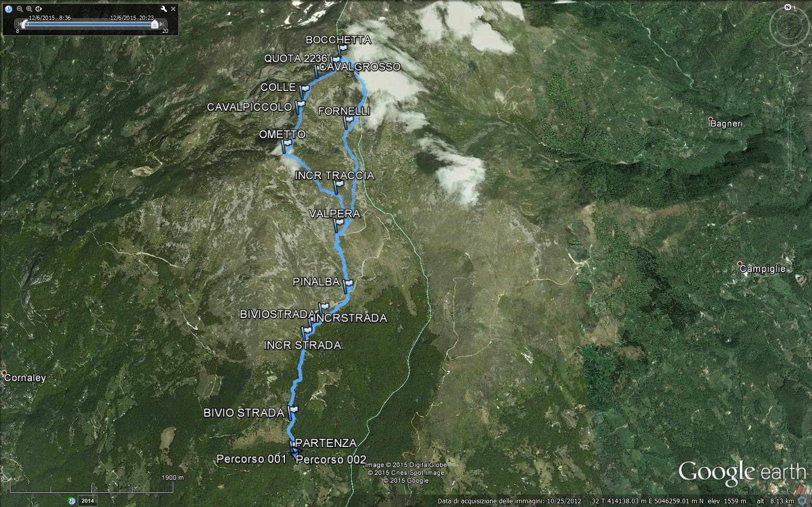Click the historical imagery clock icon

click(9, 9)
